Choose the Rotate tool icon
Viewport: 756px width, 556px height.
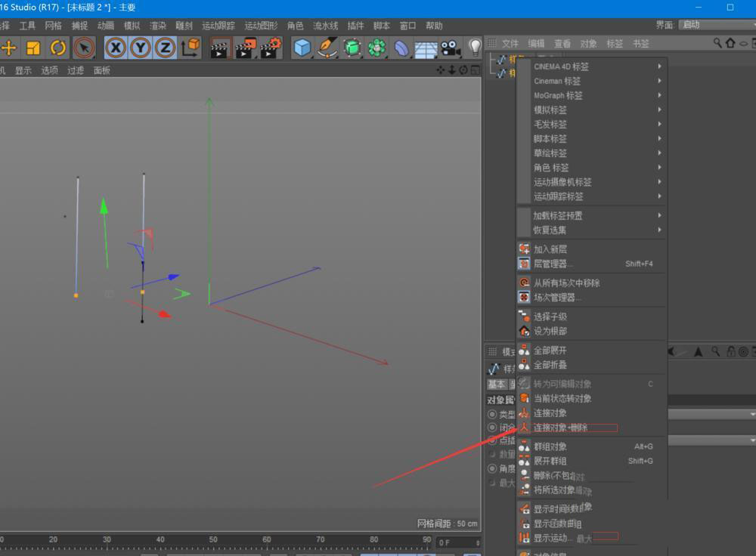pos(58,48)
